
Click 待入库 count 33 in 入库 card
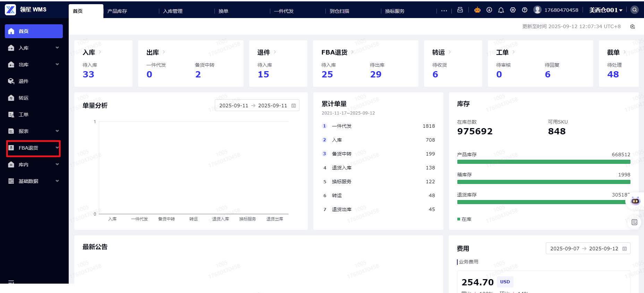coord(88,74)
